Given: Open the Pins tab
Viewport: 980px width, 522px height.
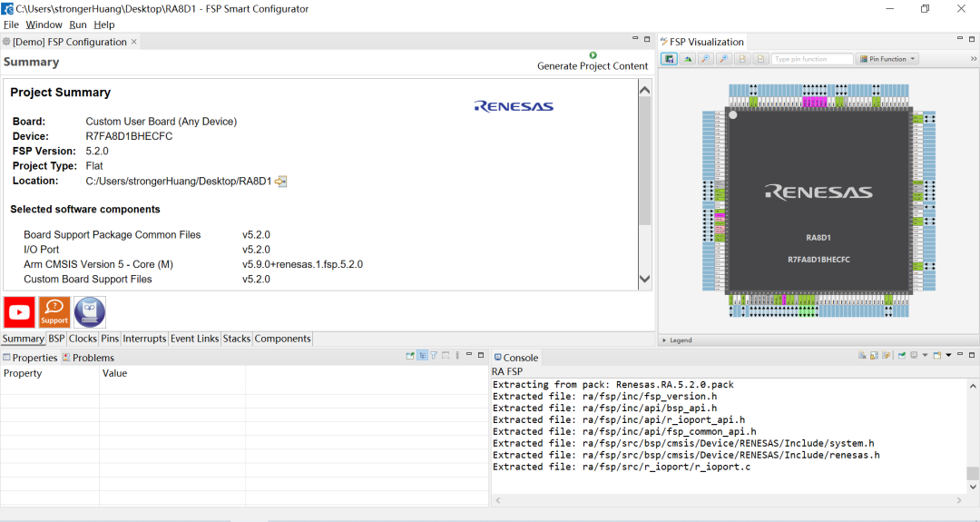Looking at the screenshot, I should (110, 339).
